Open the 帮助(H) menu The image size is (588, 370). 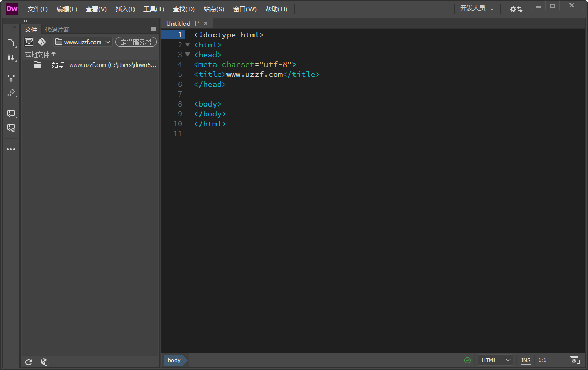click(276, 9)
